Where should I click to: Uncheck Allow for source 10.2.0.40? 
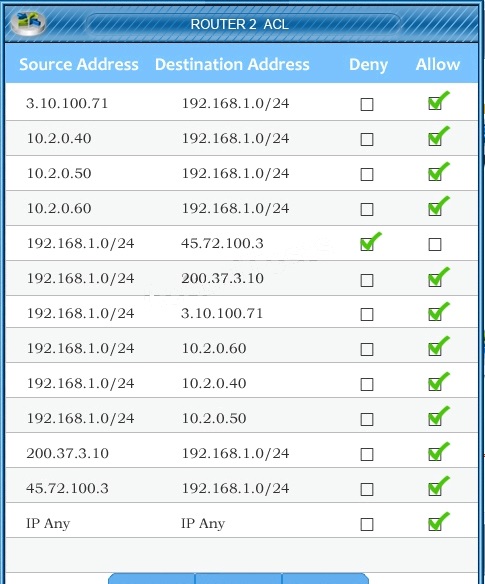click(x=435, y=139)
